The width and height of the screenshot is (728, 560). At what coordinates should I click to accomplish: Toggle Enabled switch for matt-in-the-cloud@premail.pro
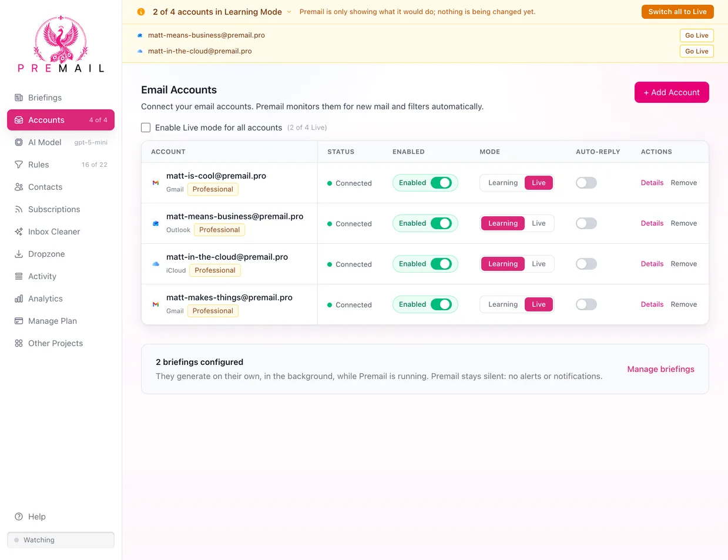[x=441, y=264]
